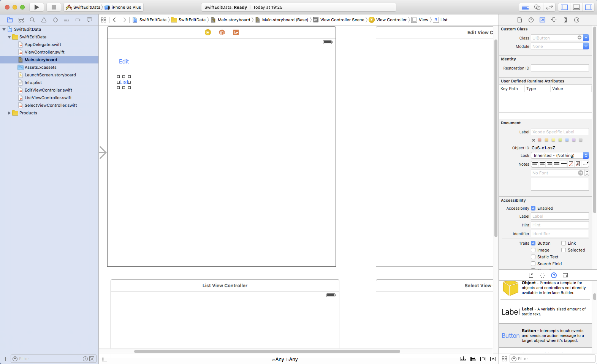Viewport: 597px width, 364px height.
Task: Uncheck the Accessibility Enabled checkbox
Action: (x=533, y=208)
